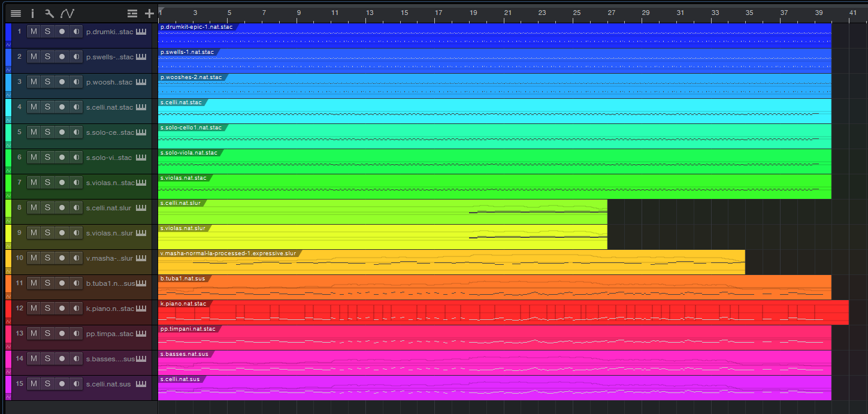The image size is (868, 414).
Task: Expand automation envelope on track 2
Action: [x=8, y=69]
